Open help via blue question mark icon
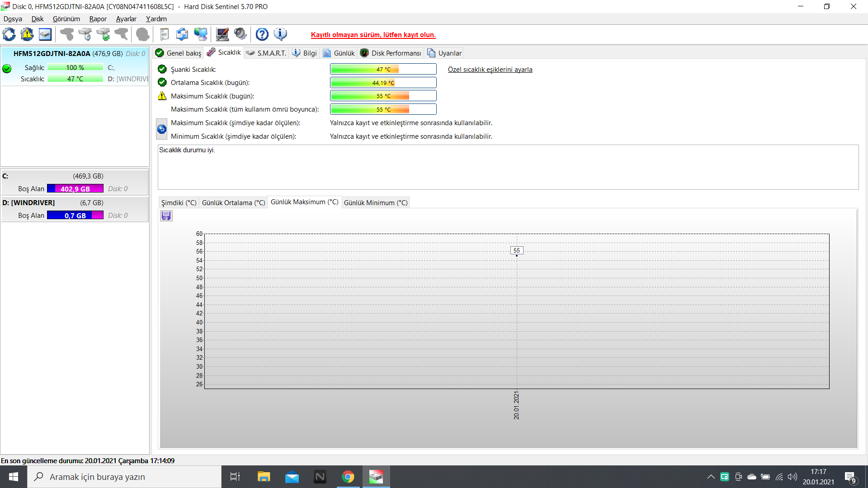Viewport: 868px width, 488px height. tap(262, 34)
